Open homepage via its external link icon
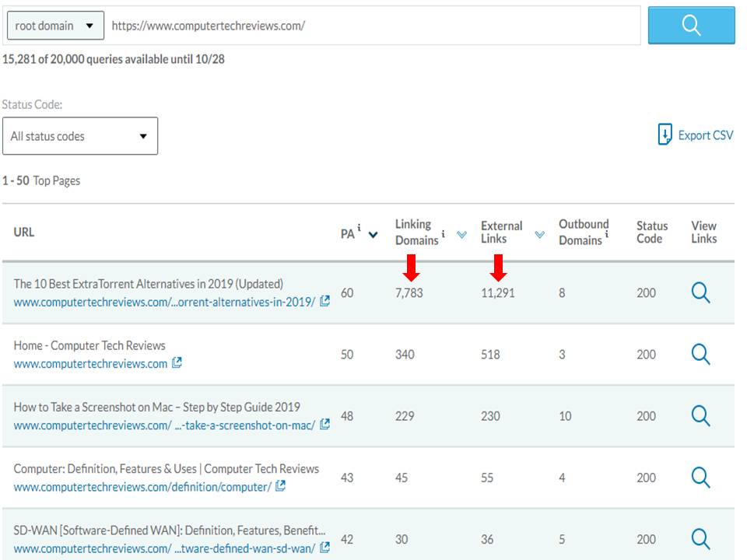Viewport: 747px width, 560px height. 178,362
